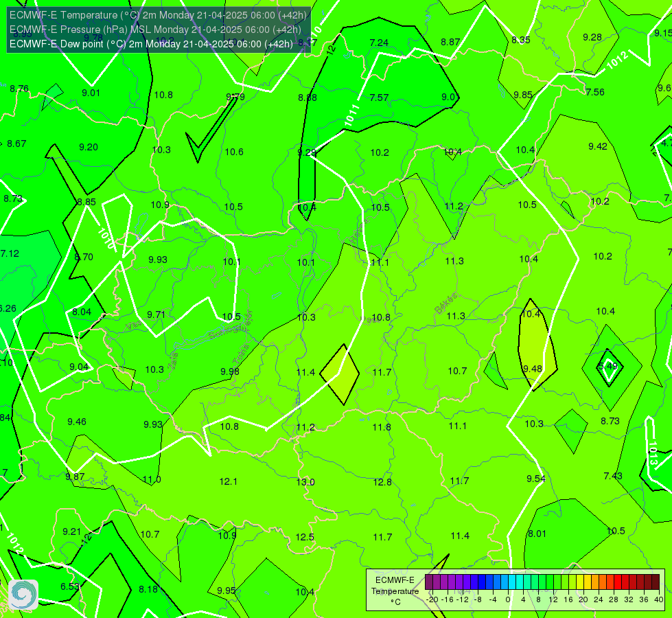Click the ECMWF logo icon at the map corner
Image resolution: width=672 pixels, height=618 pixels.
tap(23, 595)
